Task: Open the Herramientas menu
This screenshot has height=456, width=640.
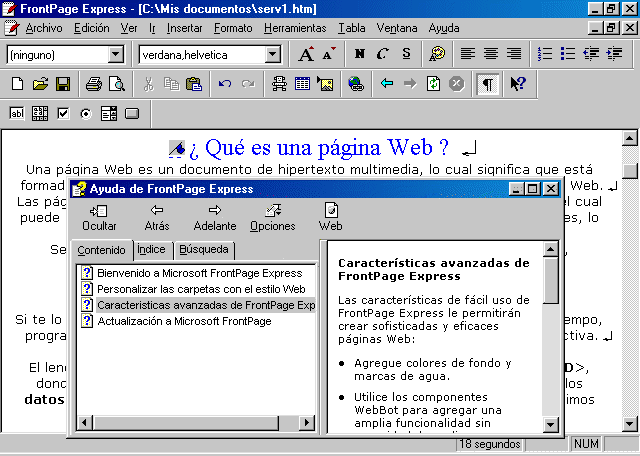Action: 295,28
